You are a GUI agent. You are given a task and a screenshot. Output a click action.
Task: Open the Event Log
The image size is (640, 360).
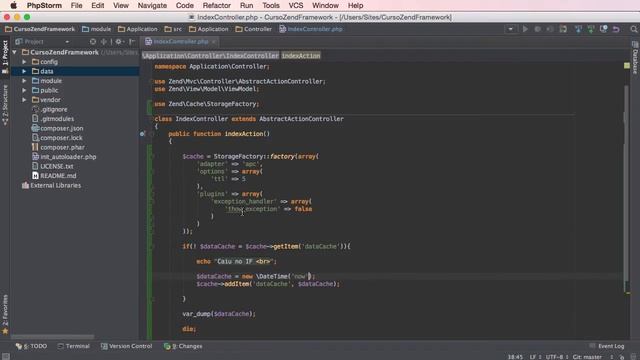607,346
